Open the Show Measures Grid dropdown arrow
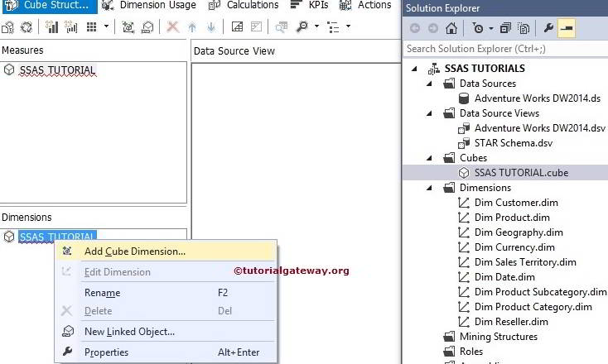 click(106, 26)
